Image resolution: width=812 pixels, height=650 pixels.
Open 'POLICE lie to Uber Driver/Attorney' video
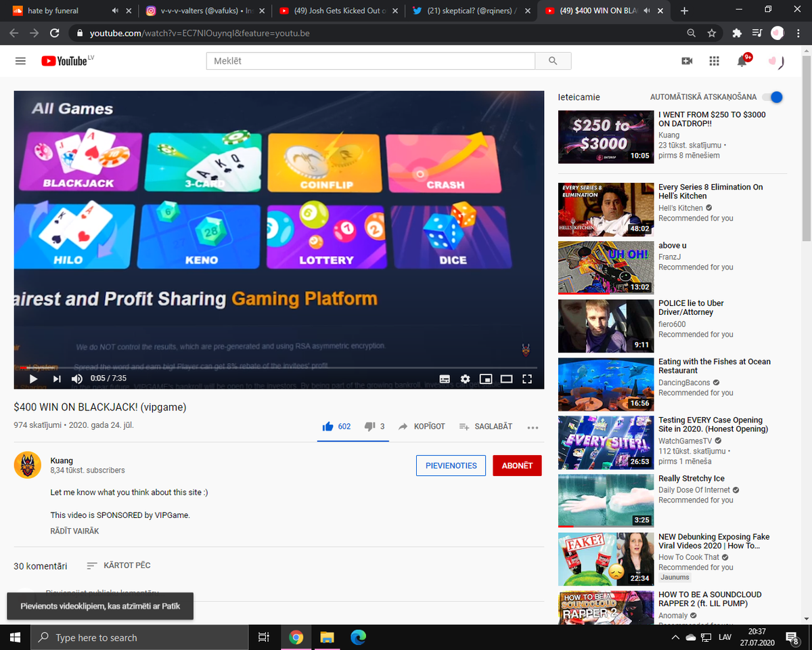[605, 326]
